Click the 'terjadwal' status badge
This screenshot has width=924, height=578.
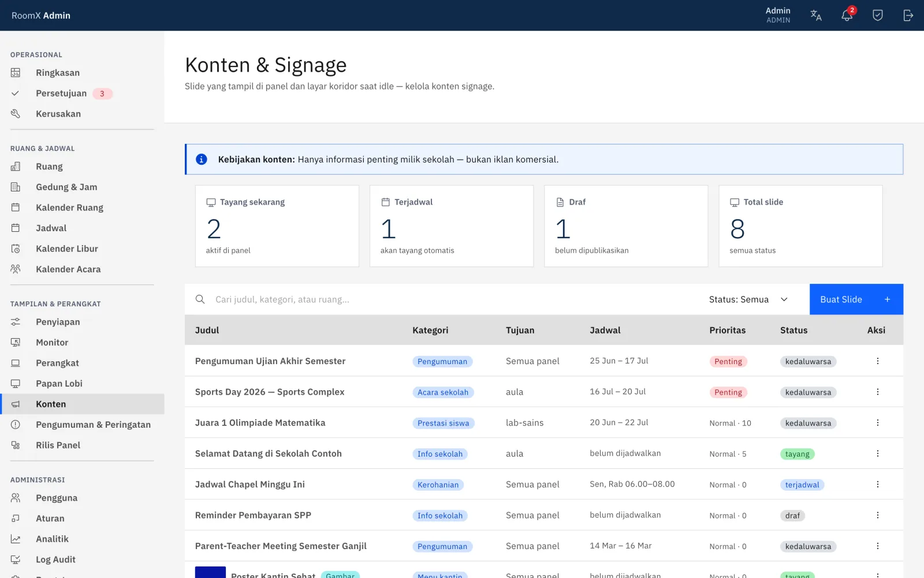tap(802, 485)
